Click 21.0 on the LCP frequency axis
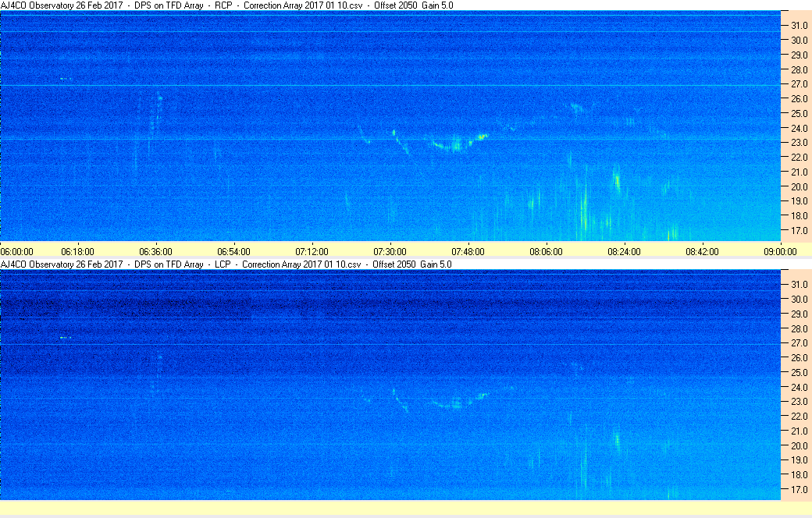Image resolution: width=812 pixels, height=518 pixels. [799, 431]
